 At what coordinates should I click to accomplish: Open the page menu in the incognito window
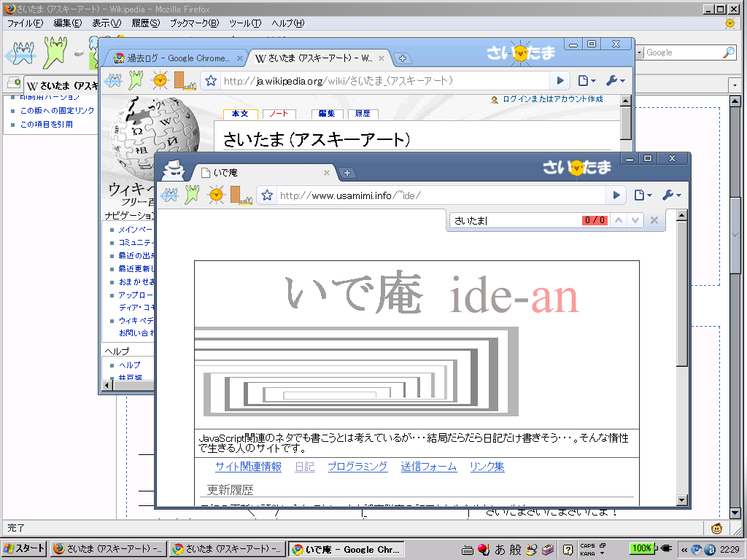(643, 195)
